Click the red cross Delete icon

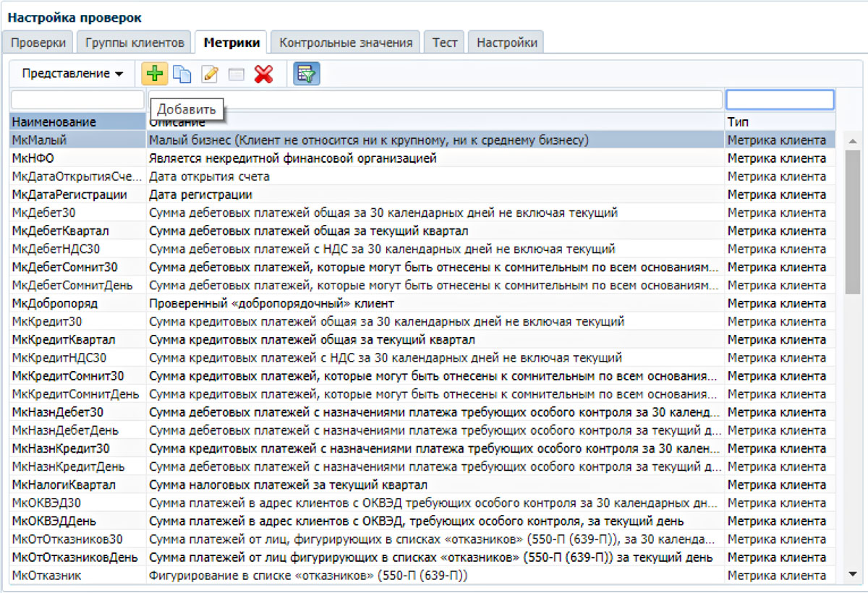[263, 74]
